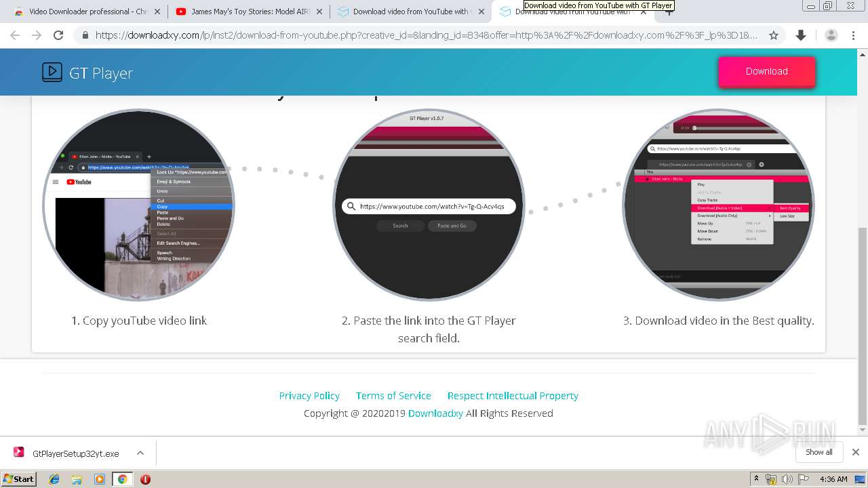Image resolution: width=868 pixels, height=488 pixels.
Task: Open the Privacy Policy link
Action: pos(309,396)
